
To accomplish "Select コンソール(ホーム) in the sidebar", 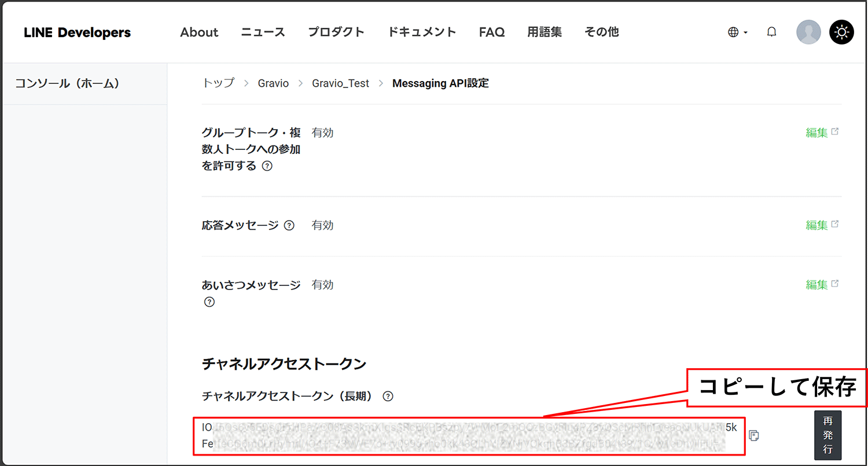I will pyautogui.click(x=67, y=83).
